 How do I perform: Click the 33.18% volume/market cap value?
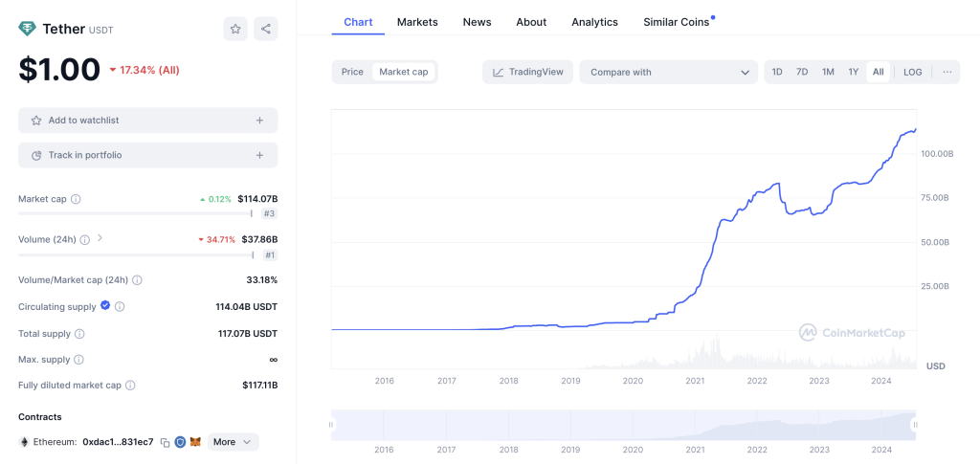pos(262,279)
